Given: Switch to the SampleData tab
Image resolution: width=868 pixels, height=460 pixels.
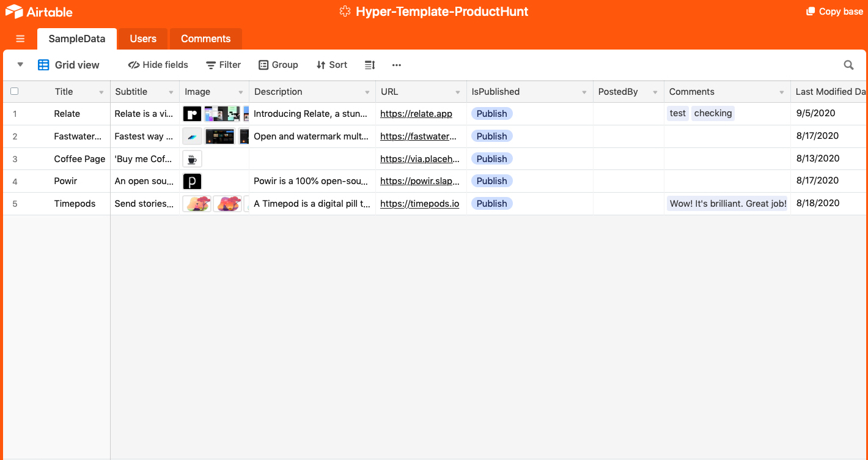Looking at the screenshot, I should (77, 39).
